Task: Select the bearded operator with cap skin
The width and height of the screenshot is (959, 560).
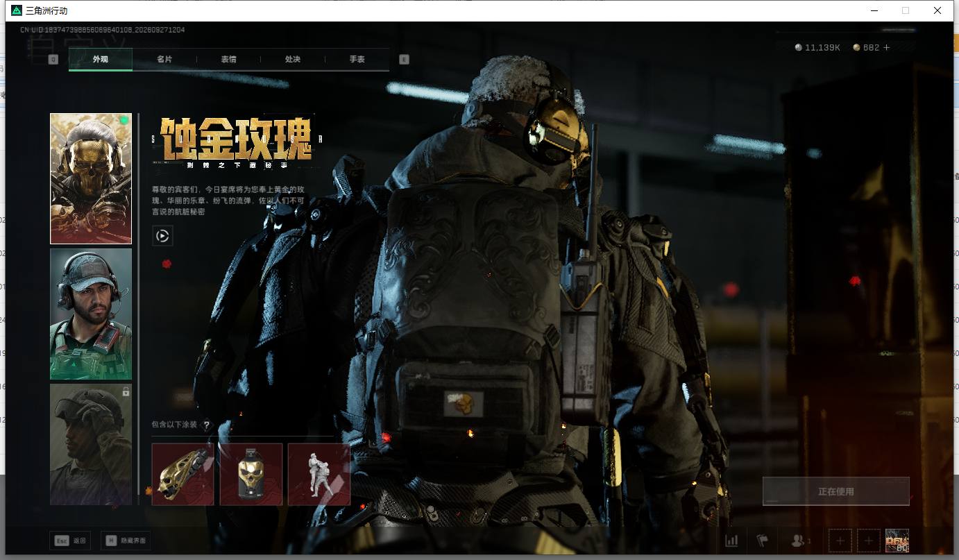Action: click(x=91, y=314)
